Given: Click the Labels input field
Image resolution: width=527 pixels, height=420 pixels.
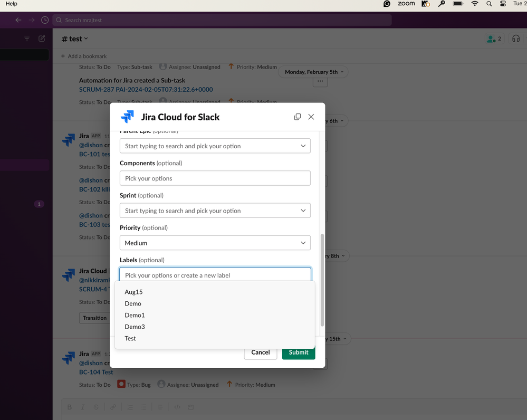Looking at the screenshot, I should tap(215, 275).
